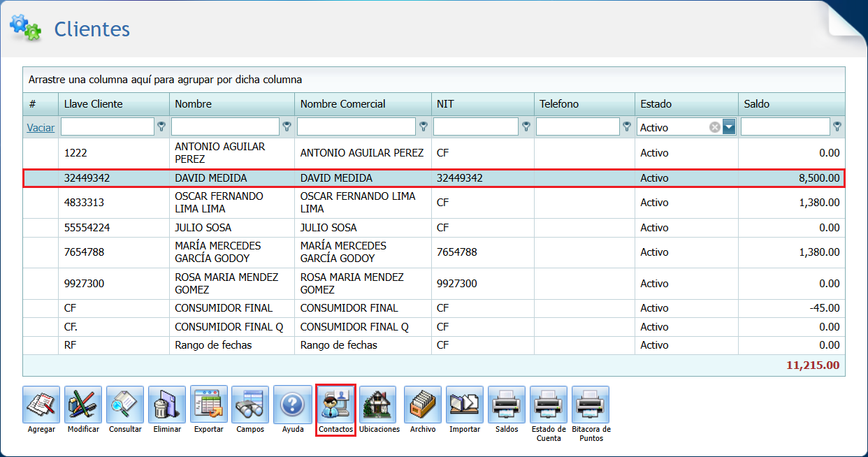This screenshot has width=868, height=457.
Task: Print the Estado de Cuenta report
Action: click(549, 405)
